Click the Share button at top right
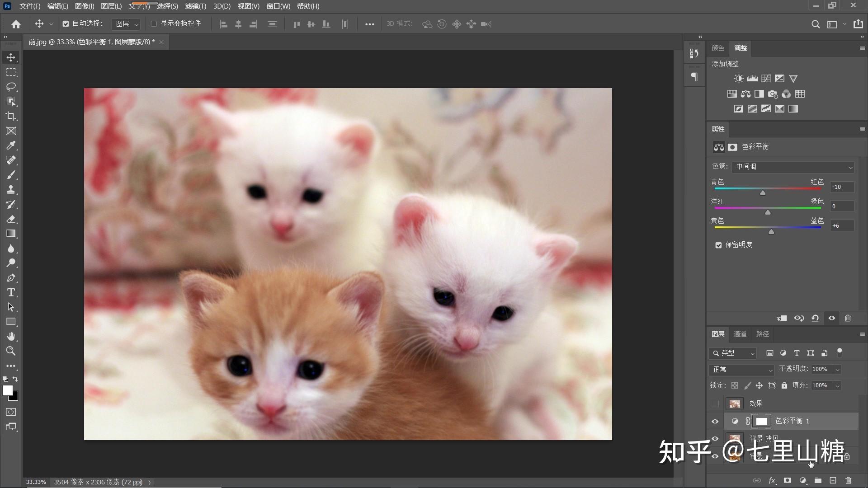Image resolution: width=868 pixels, height=488 pixels. (858, 24)
